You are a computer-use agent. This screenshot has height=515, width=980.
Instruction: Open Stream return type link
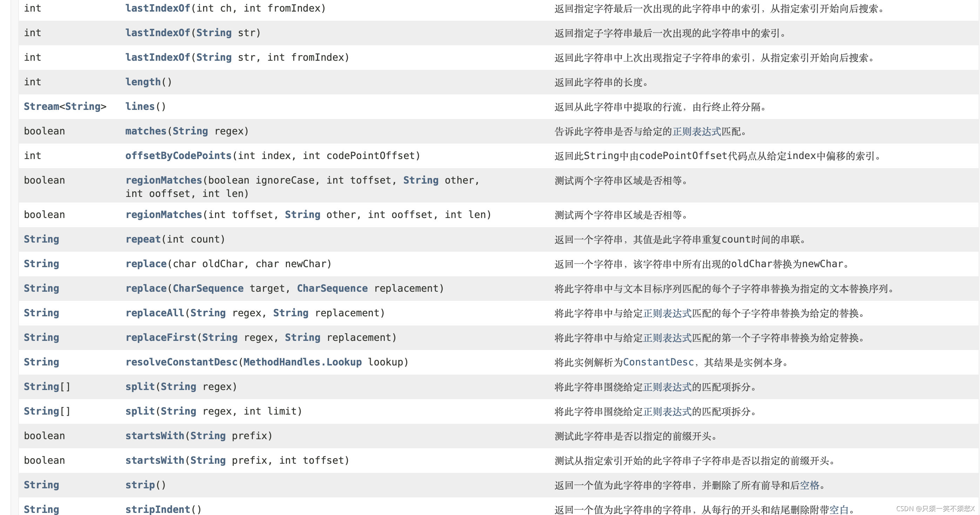click(41, 107)
